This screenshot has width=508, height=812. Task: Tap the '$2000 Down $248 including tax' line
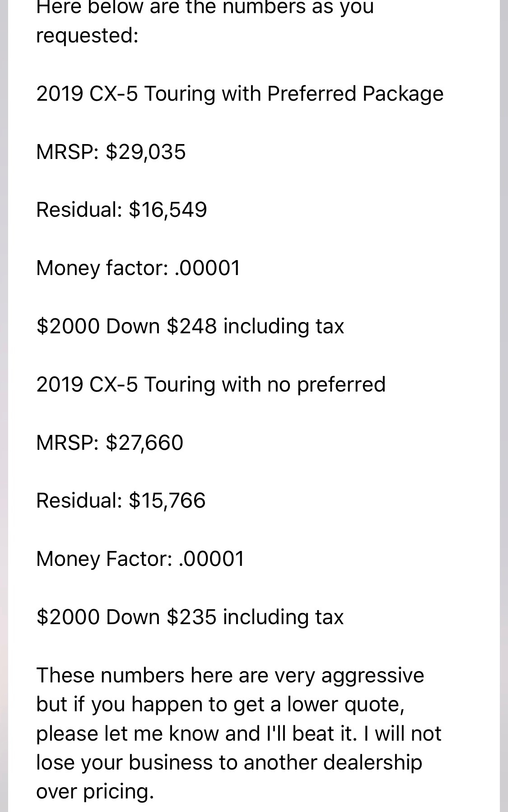[x=190, y=326]
